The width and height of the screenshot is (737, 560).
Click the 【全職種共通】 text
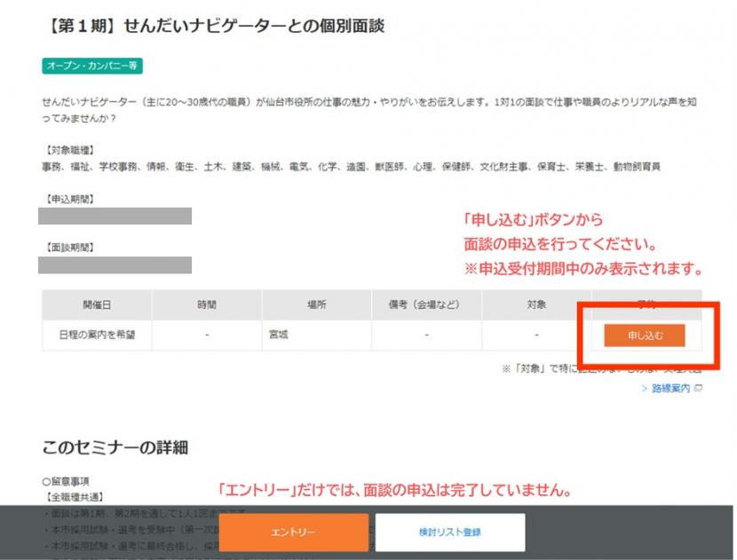tap(75, 497)
